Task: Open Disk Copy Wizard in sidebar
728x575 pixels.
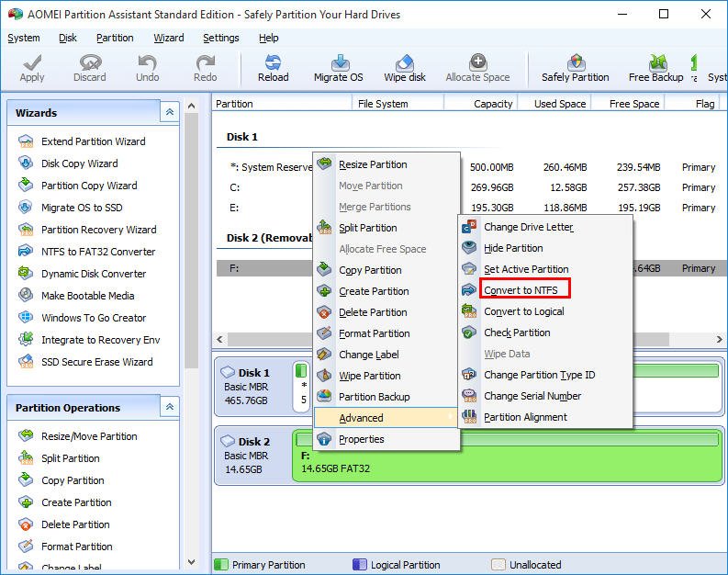Action: 79,163
